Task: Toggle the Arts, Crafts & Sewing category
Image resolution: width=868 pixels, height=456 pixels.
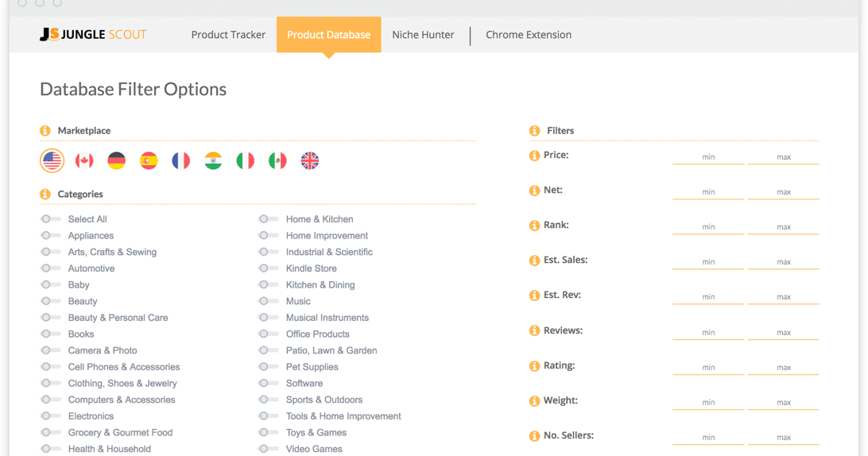Action: 51,252
